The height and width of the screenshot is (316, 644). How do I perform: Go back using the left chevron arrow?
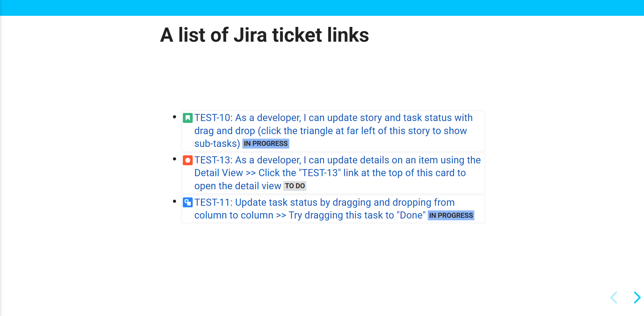pos(614,298)
